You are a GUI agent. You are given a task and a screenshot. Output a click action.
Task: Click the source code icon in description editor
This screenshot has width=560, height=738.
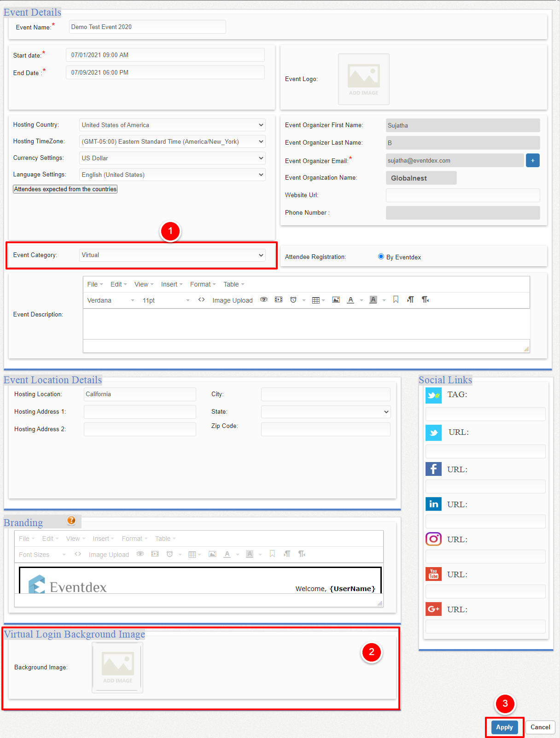pyautogui.click(x=201, y=300)
